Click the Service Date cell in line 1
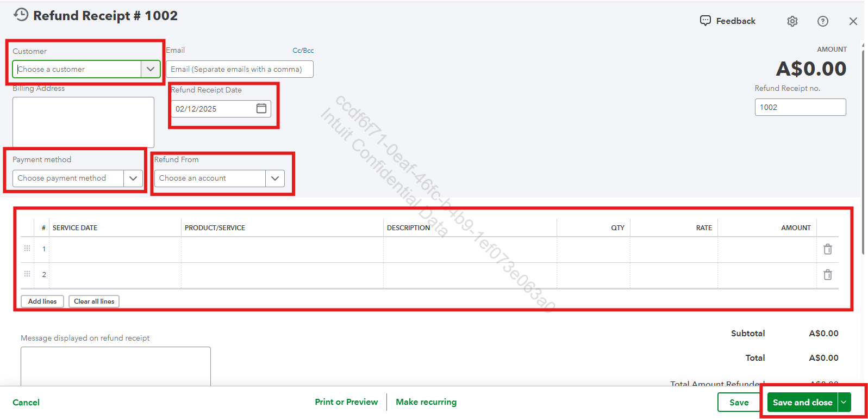868x419 pixels. click(115, 250)
